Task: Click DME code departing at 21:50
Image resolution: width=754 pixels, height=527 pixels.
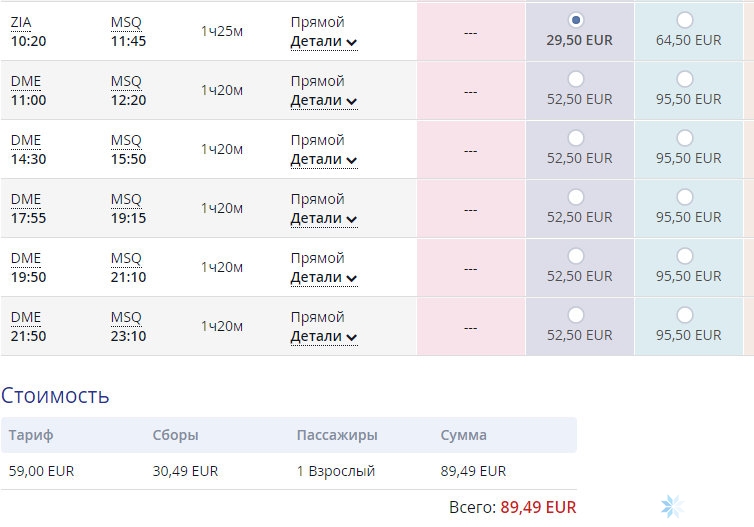Action: 25,317
